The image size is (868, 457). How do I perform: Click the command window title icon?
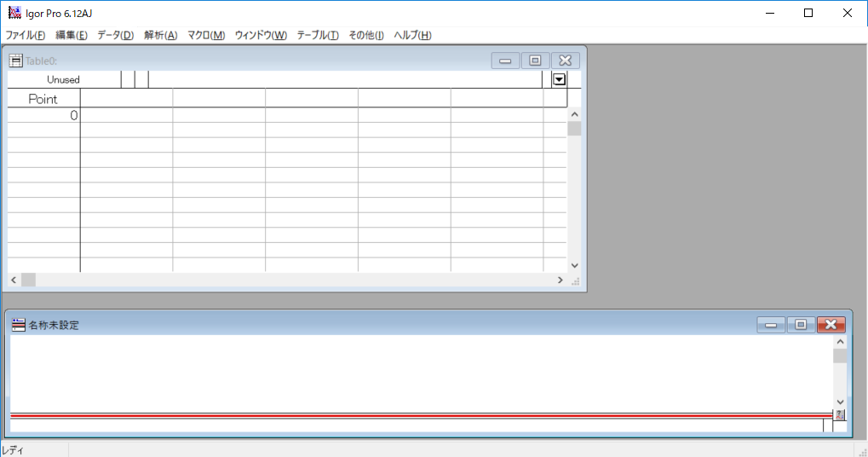click(x=18, y=325)
